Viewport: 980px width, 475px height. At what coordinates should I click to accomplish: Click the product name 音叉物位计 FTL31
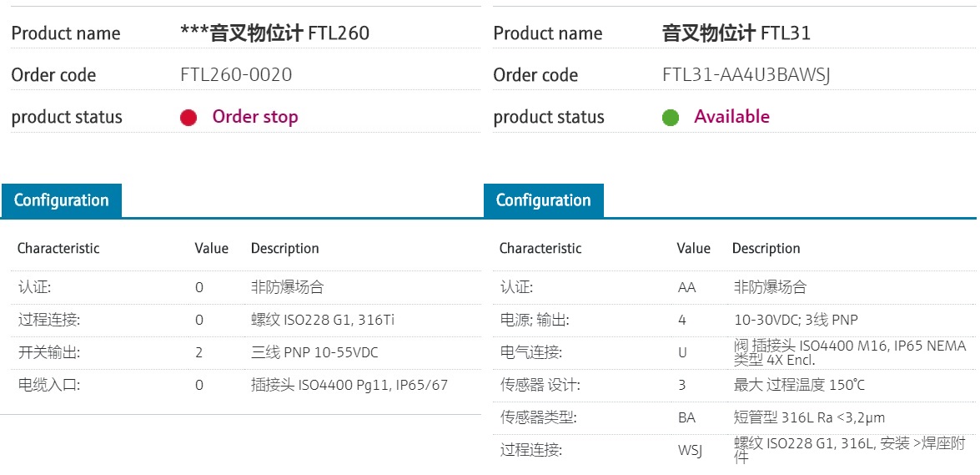click(x=736, y=33)
